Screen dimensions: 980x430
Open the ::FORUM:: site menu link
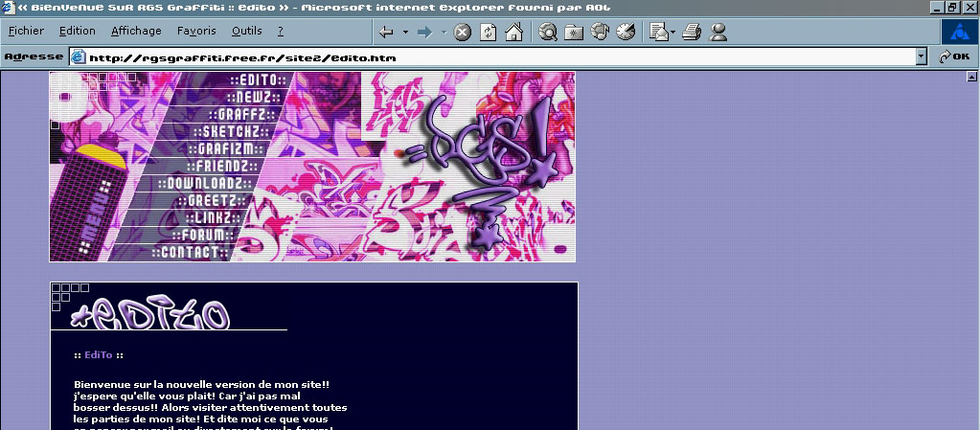(202, 235)
